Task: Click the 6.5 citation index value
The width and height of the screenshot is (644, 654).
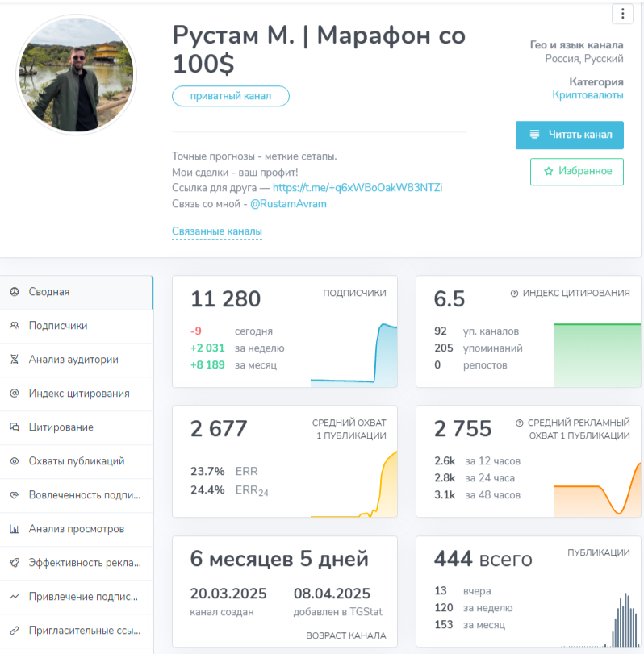Action: pyautogui.click(x=449, y=299)
